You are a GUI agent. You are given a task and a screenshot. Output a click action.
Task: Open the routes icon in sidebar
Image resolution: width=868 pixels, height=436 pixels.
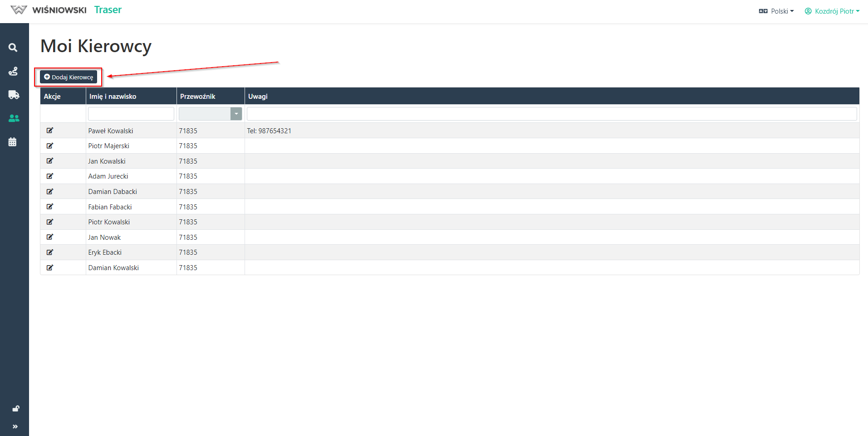(13, 71)
